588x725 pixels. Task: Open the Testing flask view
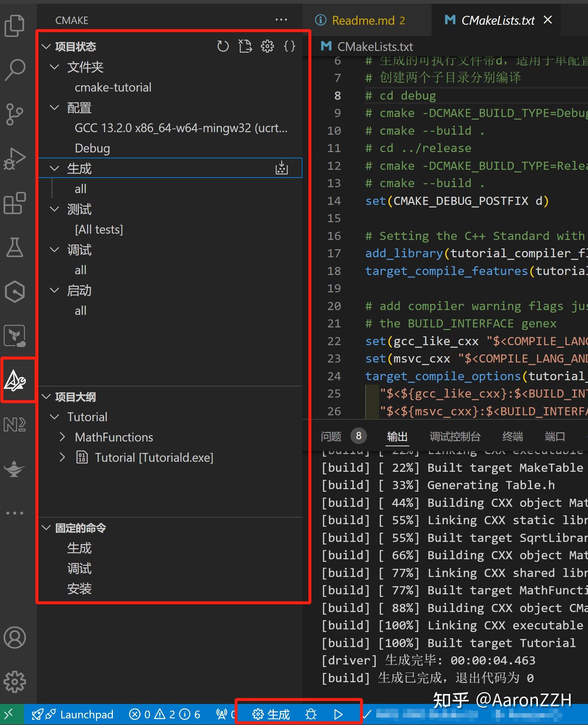[15, 247]
